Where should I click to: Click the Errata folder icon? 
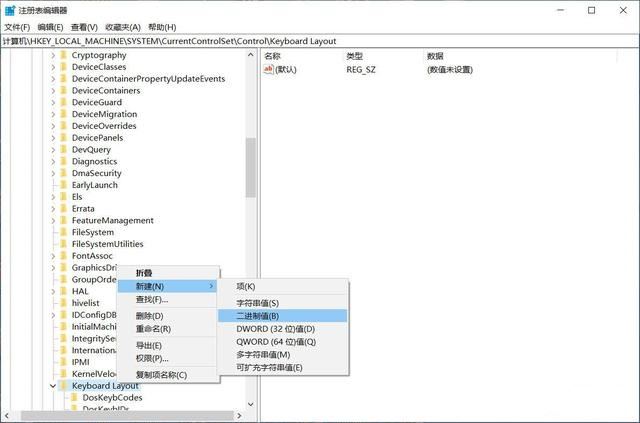pos(63,208)
